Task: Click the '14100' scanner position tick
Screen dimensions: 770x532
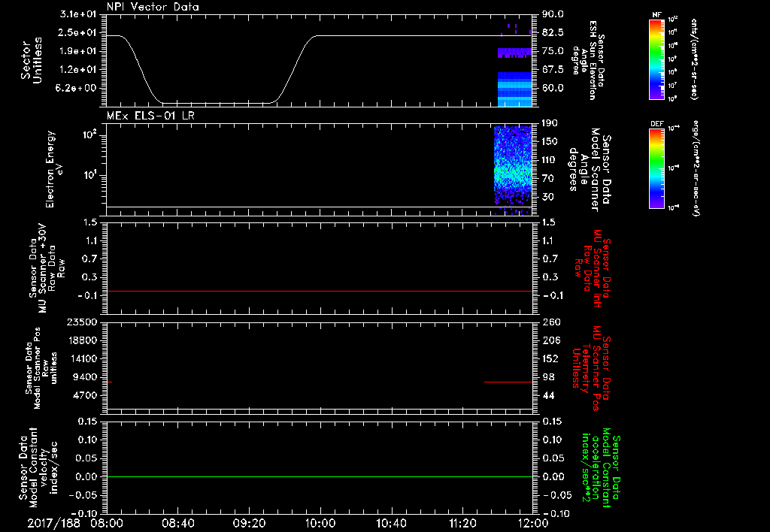Action: click(x=82, y=358)
